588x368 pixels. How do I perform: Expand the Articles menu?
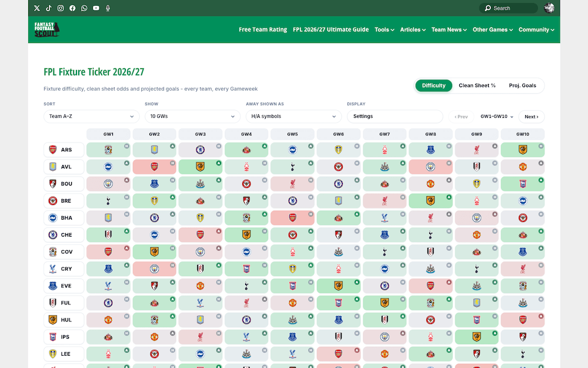[x=413, y=29]
